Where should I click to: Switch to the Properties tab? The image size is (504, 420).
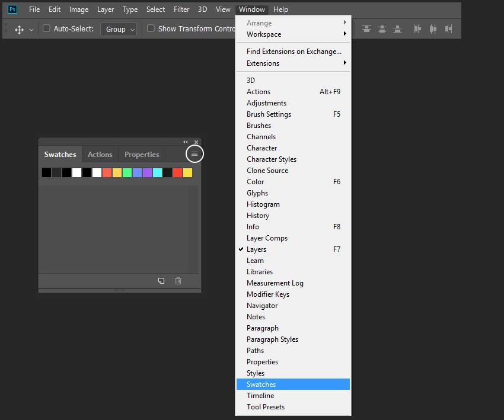pyautogui.click(x=142, y=155)
